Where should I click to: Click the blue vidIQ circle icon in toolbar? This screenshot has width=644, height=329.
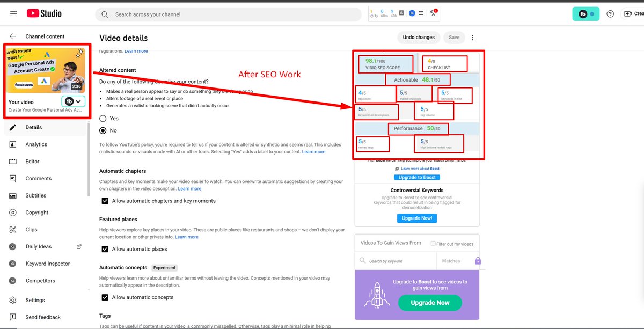point(412,13)
